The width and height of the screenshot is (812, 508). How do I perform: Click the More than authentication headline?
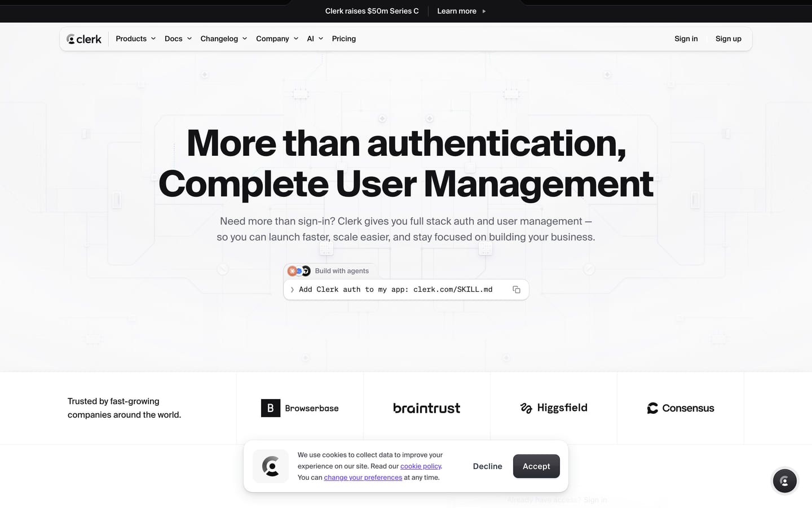point(406,163)
